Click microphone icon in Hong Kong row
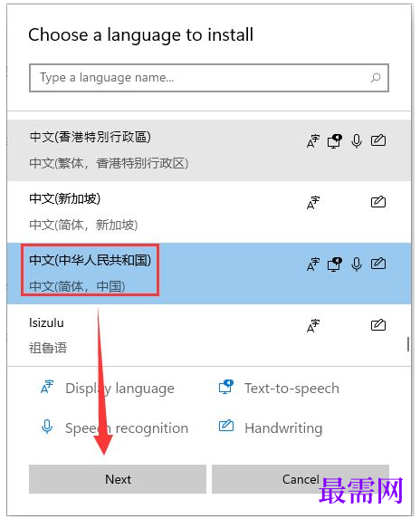420x519 pixels. coord(357,141)
